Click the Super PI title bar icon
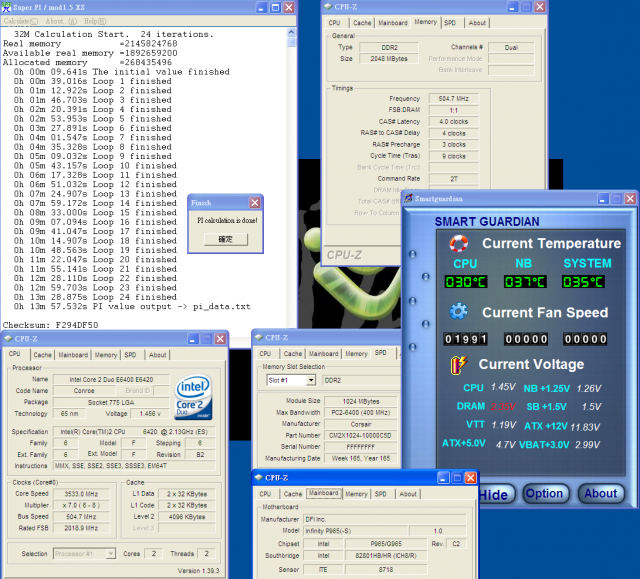 click(7, 7)
